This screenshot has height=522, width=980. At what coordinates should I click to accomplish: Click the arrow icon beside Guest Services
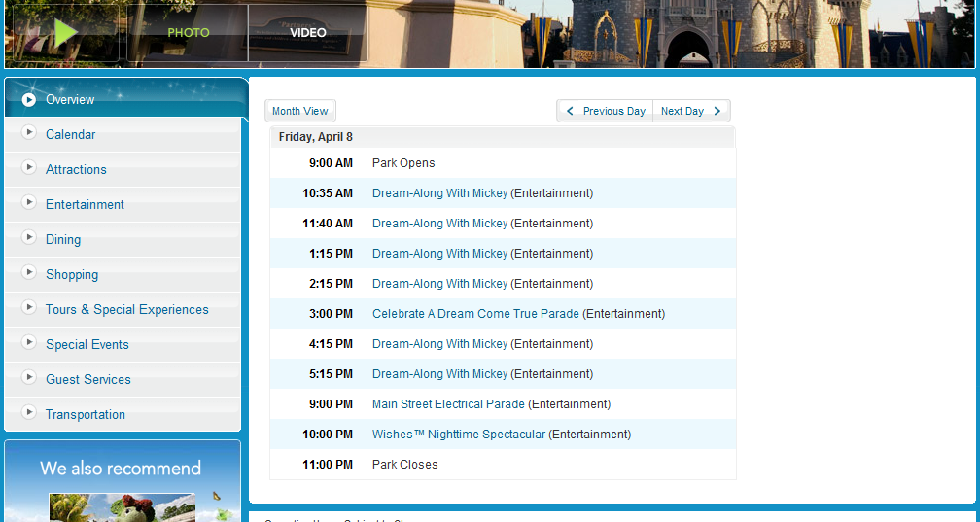[x=29, y=377]
